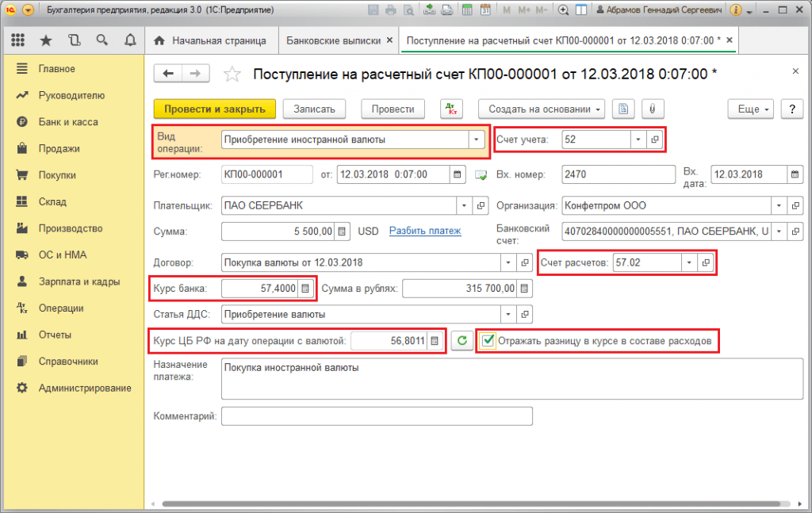Image resolution: width=812 pixels, height=513 pixels.
Task: Open calculator for Курс ЦБ РФ field
Action: point(435,341)
